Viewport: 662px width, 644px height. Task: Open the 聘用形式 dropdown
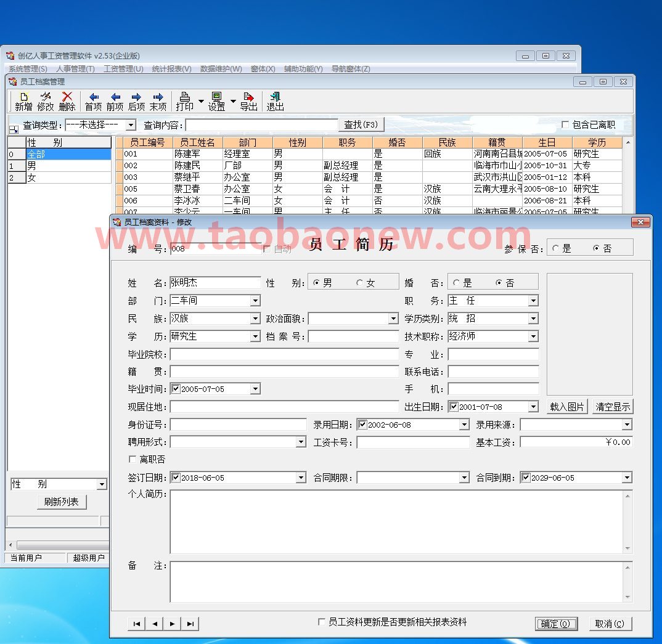(x=301, y=442)
